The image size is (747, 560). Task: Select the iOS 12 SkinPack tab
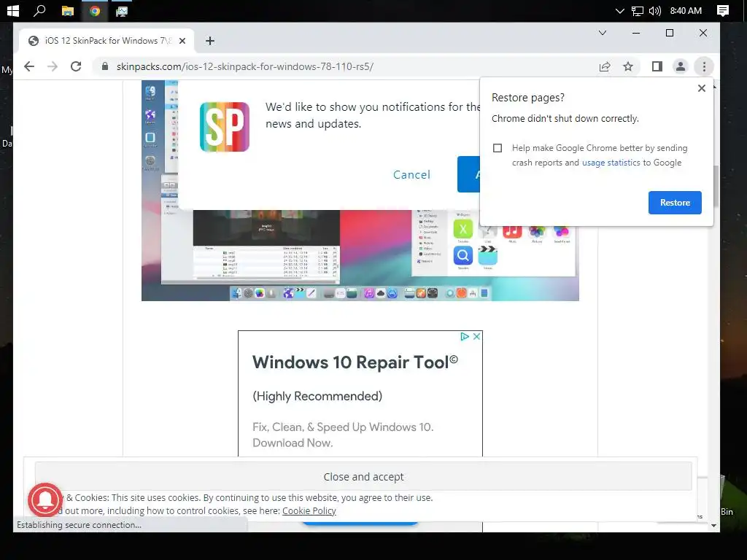(106, 41)
